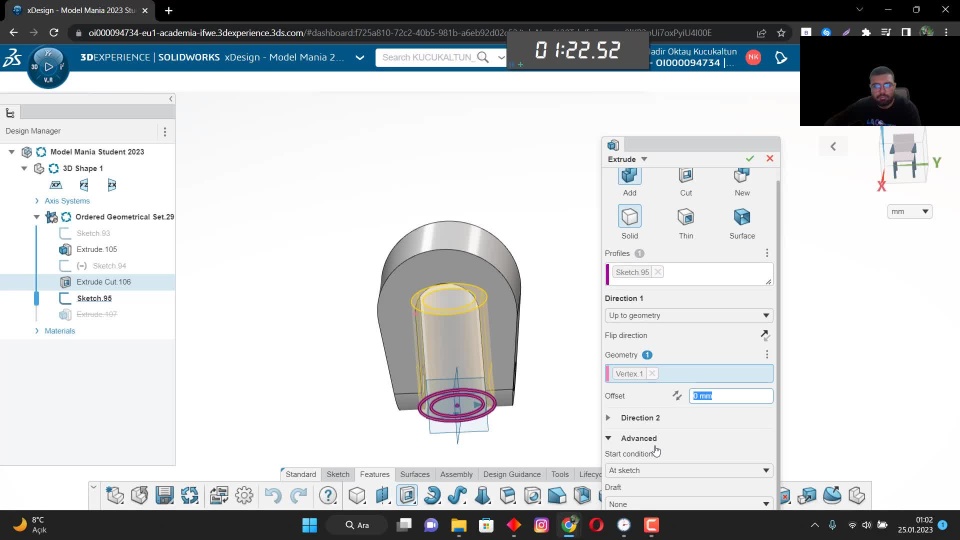Open Profiles options three-dot menu
This screenshot has width=960, height=540.
(x=767, y=253)
